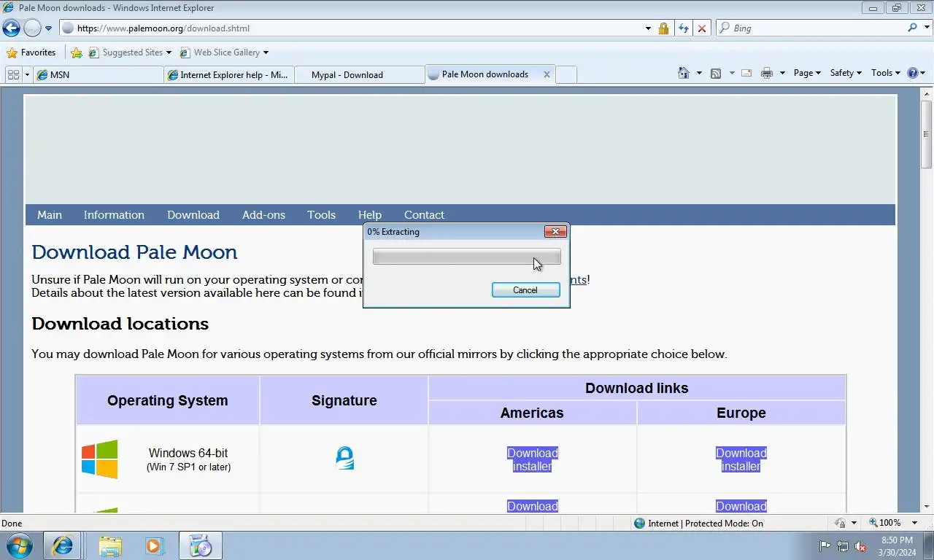The height and width of the screenshot is (560, 934).
Task: Open Tools in the site navigation bar
Action: click(321, 215)
